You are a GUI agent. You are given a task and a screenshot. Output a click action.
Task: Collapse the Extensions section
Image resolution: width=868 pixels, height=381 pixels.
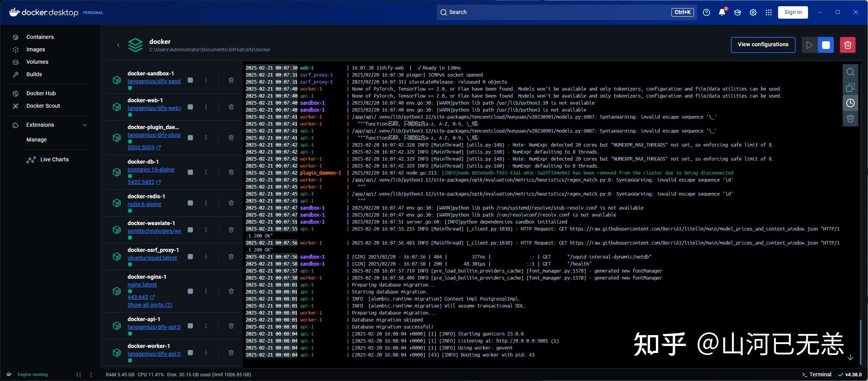pyautogui.click(x=85, y=125)
